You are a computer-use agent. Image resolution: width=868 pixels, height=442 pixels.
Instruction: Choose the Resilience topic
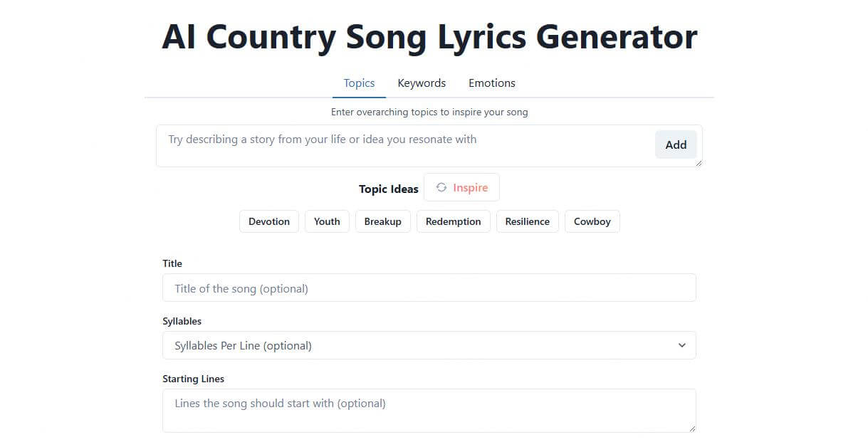coord(527,221)
